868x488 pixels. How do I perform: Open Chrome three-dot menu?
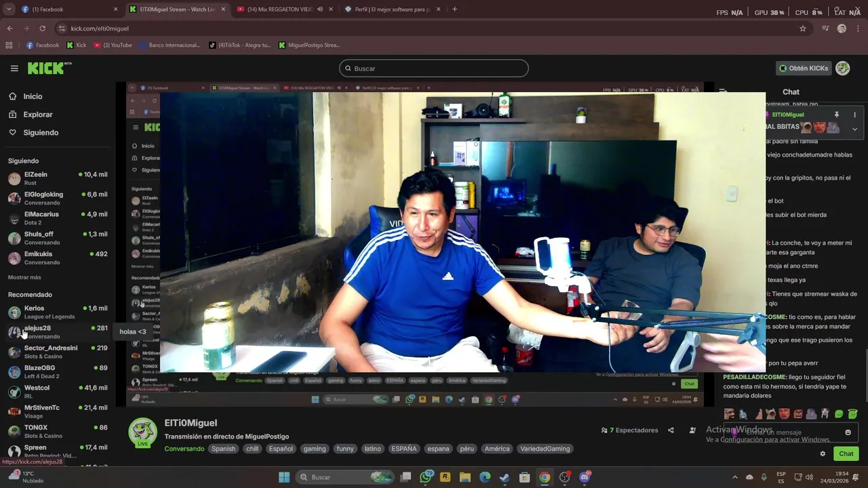point(858,28)
